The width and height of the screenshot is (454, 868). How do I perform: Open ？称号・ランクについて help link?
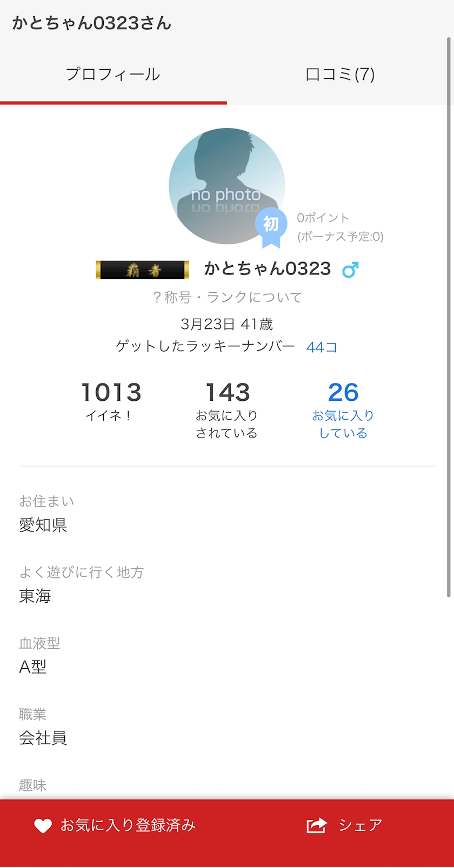click(227, 297)
